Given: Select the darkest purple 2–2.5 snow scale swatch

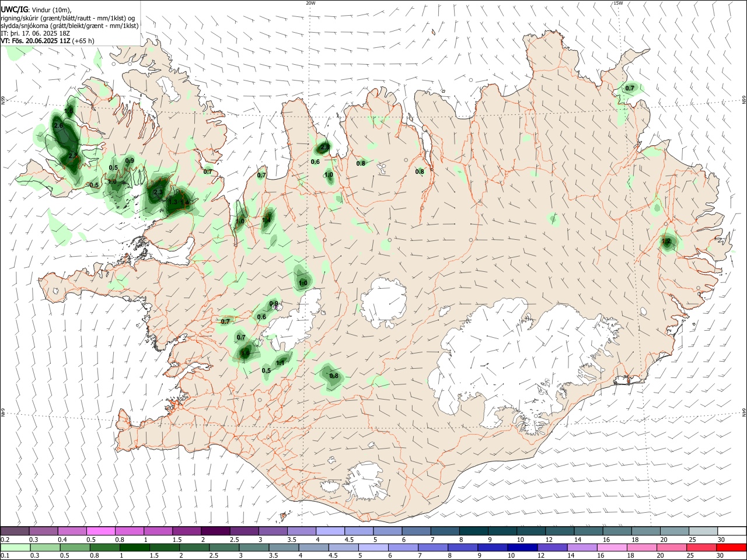Looking at the screenshot, I should [x=215, y=531].
